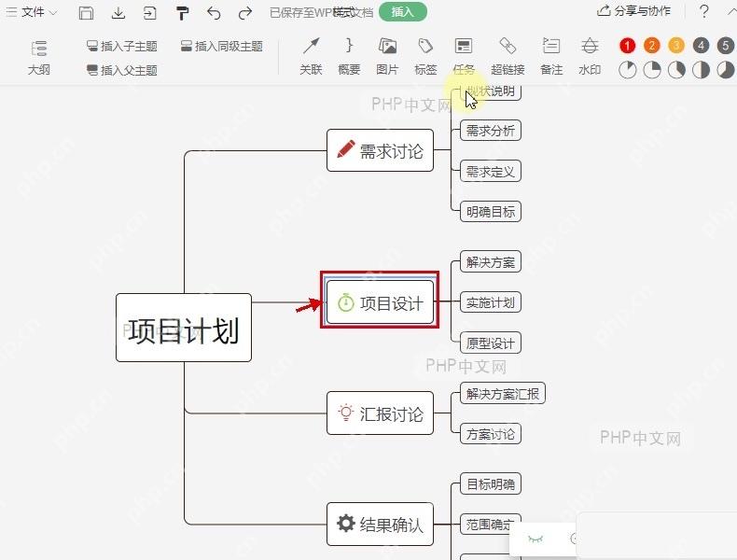Select the 项目计划 central topic

click(x=183, y=328)
